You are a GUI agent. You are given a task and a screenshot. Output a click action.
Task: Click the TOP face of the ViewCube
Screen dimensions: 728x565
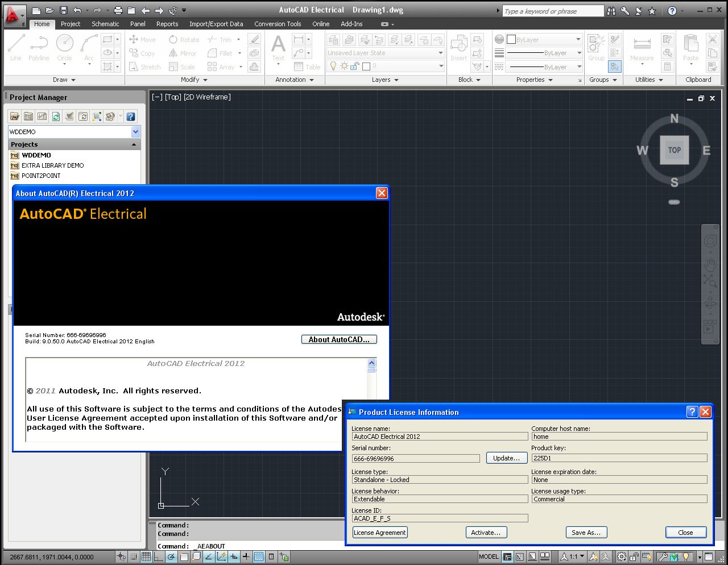point(675,150)
